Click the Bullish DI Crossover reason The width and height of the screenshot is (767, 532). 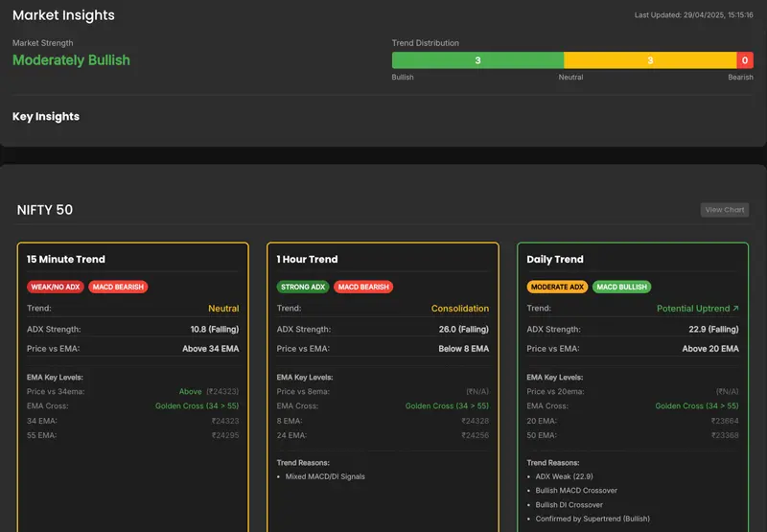569,504
